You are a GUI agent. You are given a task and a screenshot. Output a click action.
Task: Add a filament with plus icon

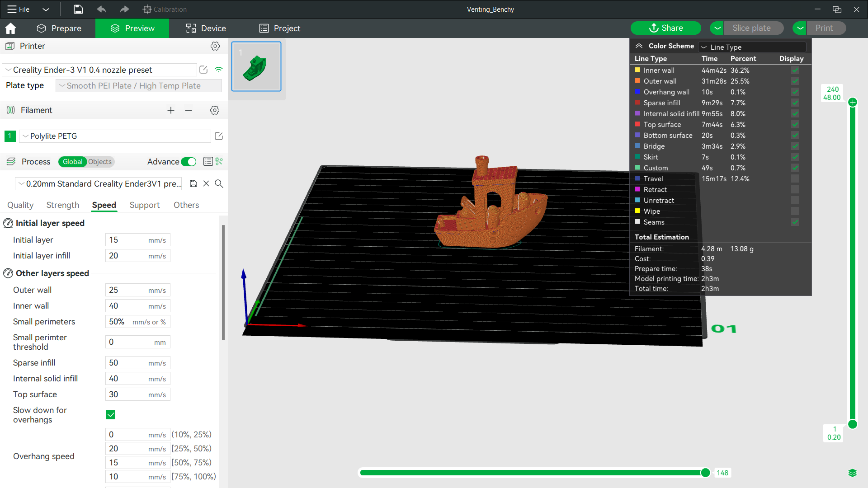tap(171, 110)
